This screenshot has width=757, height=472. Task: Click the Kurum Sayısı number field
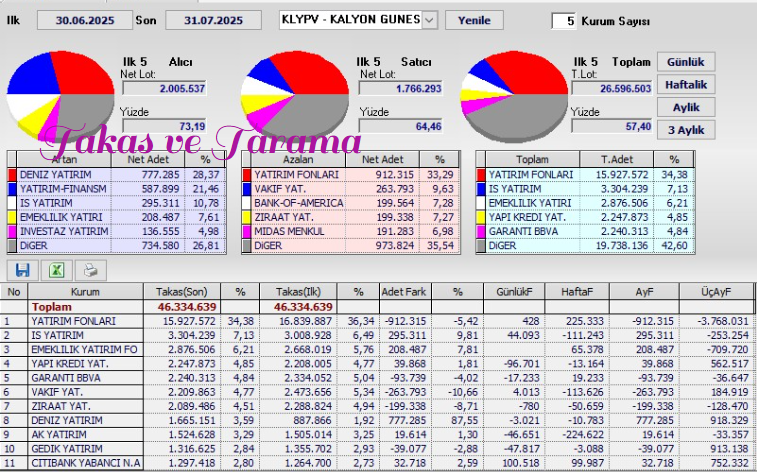coord(563,21)
